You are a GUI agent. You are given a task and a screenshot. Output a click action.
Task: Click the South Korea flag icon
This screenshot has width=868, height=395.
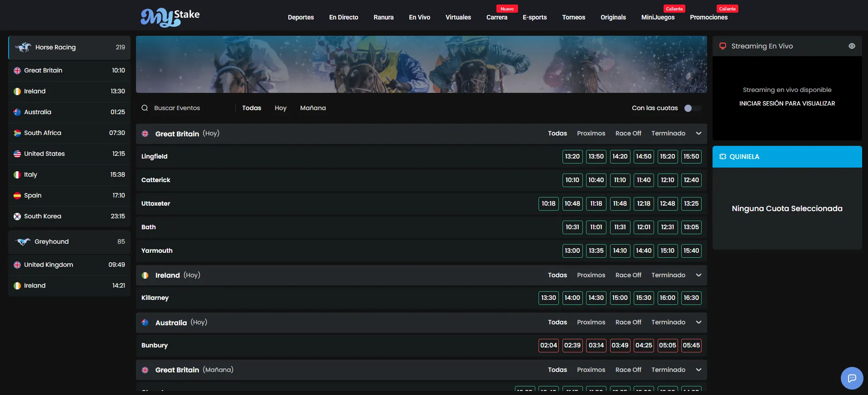pos(17,217)
